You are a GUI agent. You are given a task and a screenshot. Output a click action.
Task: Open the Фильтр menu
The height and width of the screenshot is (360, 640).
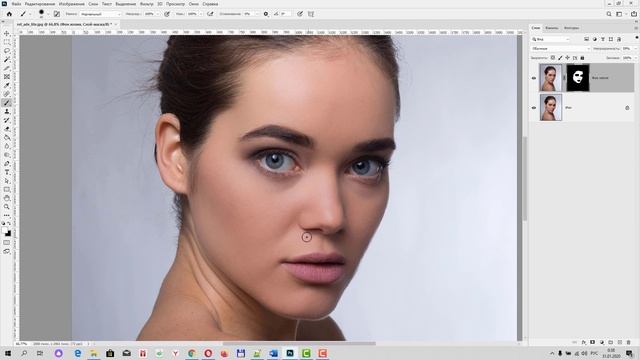point(147,4)
